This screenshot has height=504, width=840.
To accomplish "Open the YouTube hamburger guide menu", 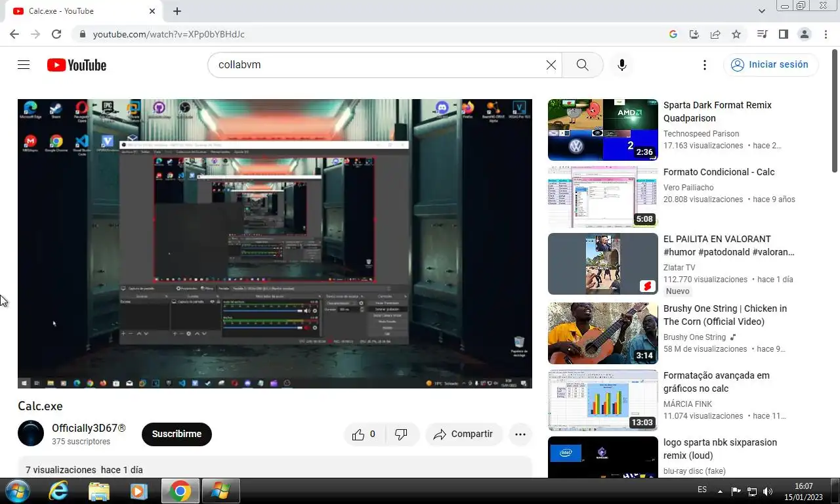I will (24, 65).
